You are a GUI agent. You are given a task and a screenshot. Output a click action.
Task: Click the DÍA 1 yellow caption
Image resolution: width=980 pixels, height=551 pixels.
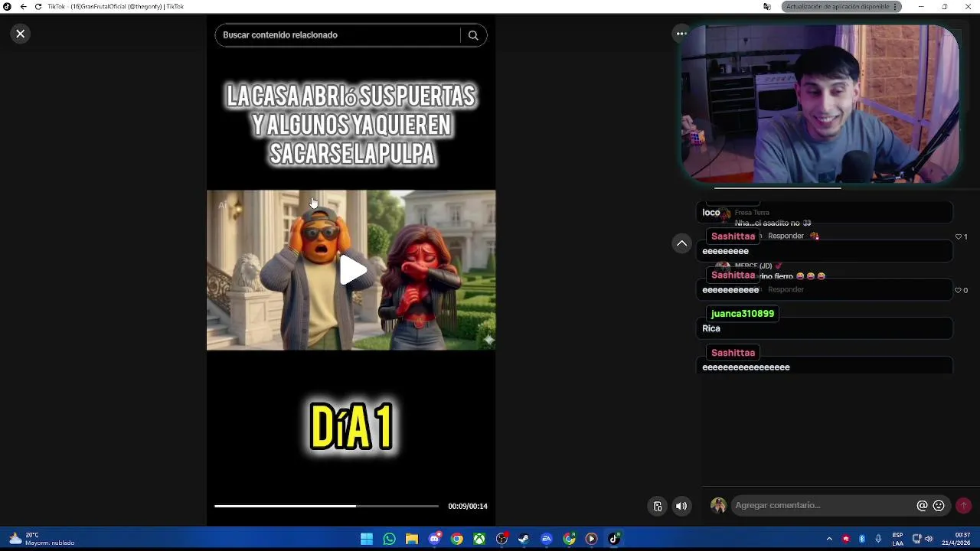point(352,427)
